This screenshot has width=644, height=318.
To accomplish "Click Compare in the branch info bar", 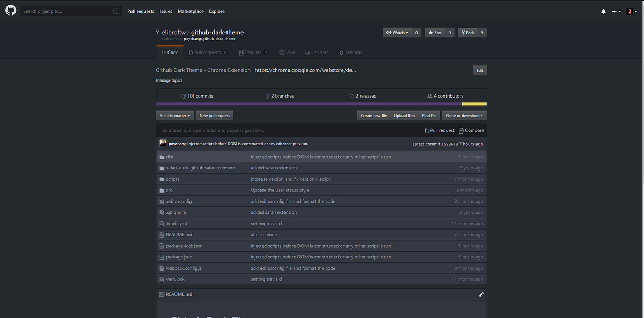I will pos(471,130).
